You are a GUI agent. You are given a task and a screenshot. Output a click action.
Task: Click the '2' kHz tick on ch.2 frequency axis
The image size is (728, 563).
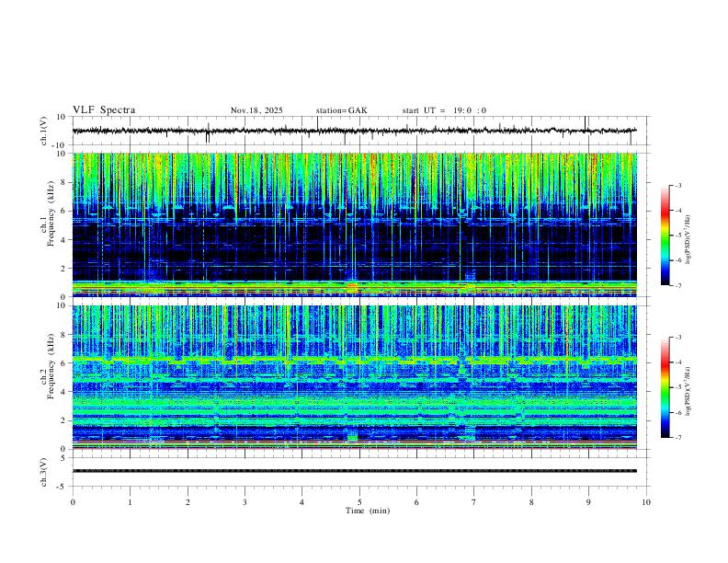click(x=63, y=420)
